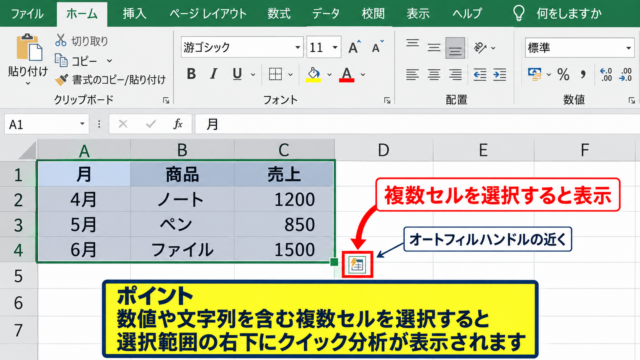This screenshot has height=360, width=640.
Task: Toggle italic formatting
Action: (213, 74)
